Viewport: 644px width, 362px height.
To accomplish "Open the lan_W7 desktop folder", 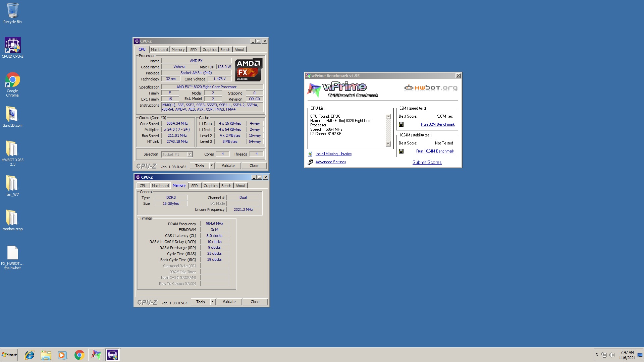I will 12,186.
